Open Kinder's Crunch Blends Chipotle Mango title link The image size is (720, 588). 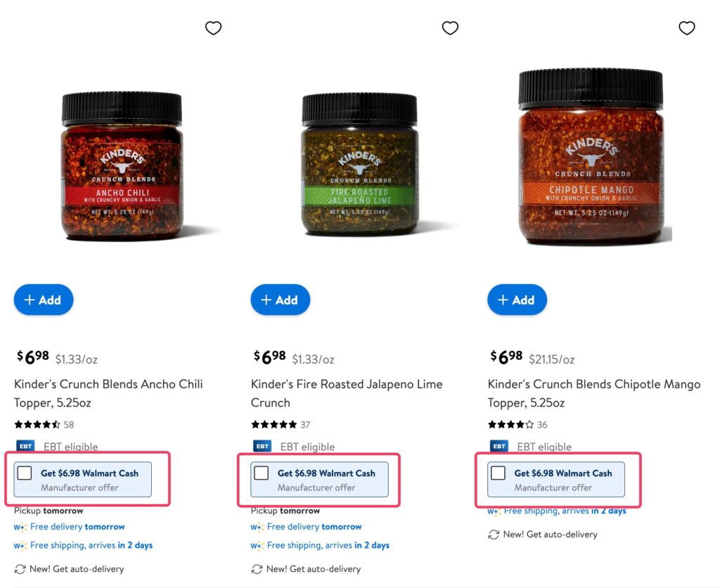(594, 393)
